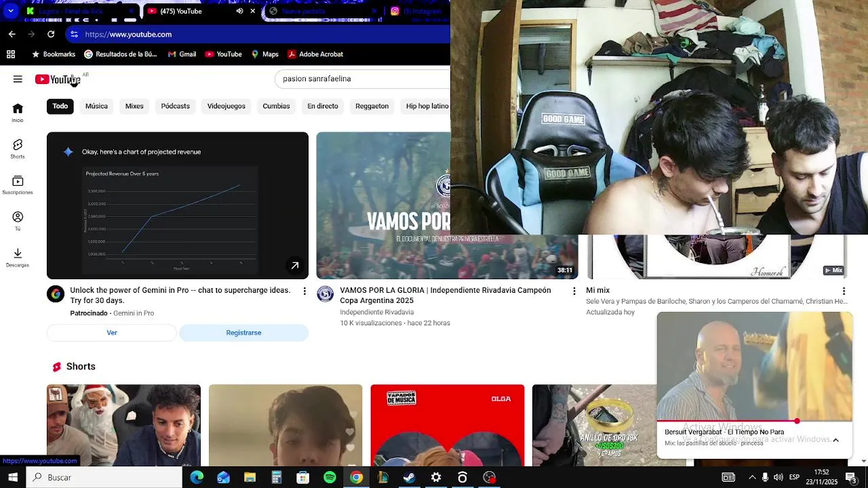Image resolution: width=868 pixels, height=488 pixels.
Task: Go to Inicio in the sidebar
Action: 18,113
